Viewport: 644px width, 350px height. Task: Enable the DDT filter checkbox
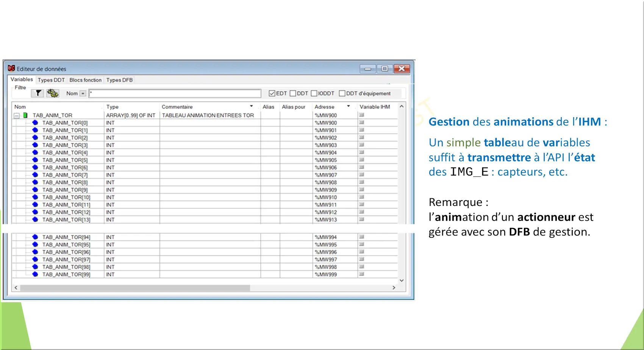tap(293, 93)
